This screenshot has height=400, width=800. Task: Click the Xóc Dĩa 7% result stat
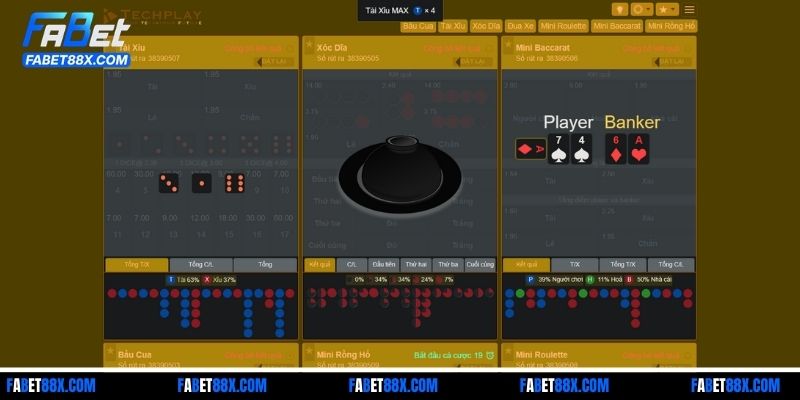(444, 280)
